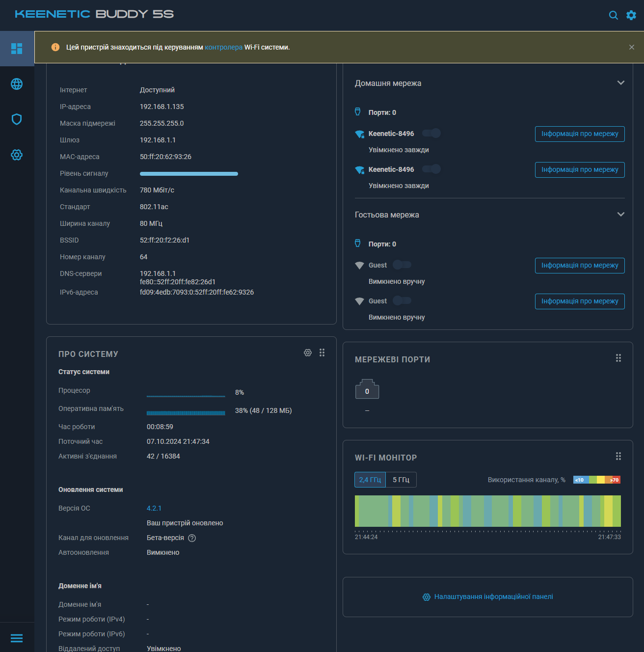Enable the first Guest network switch

402,265
